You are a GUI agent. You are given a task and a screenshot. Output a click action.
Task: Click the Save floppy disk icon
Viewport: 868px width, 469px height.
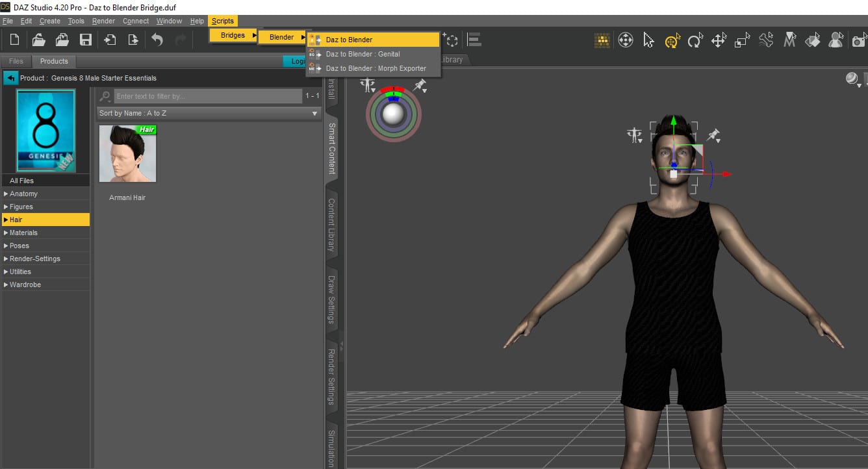tap(86, 40)
